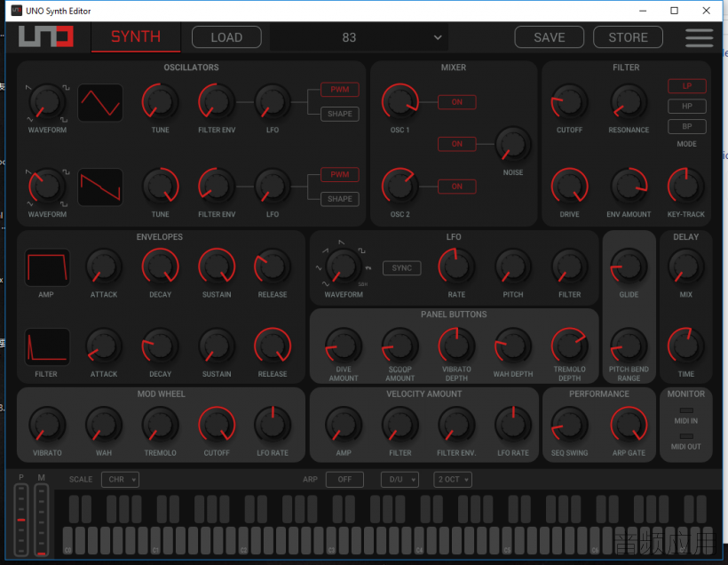
Task: Click the KEY-TRACK knob
Action: pyautogui.click(x=685, y=187)
